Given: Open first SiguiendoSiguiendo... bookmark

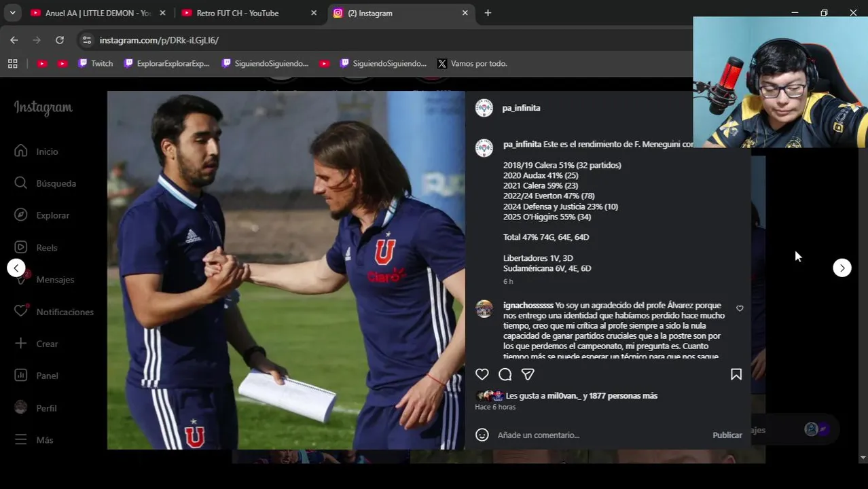Looking at the screenshot, I should (266, 63).
